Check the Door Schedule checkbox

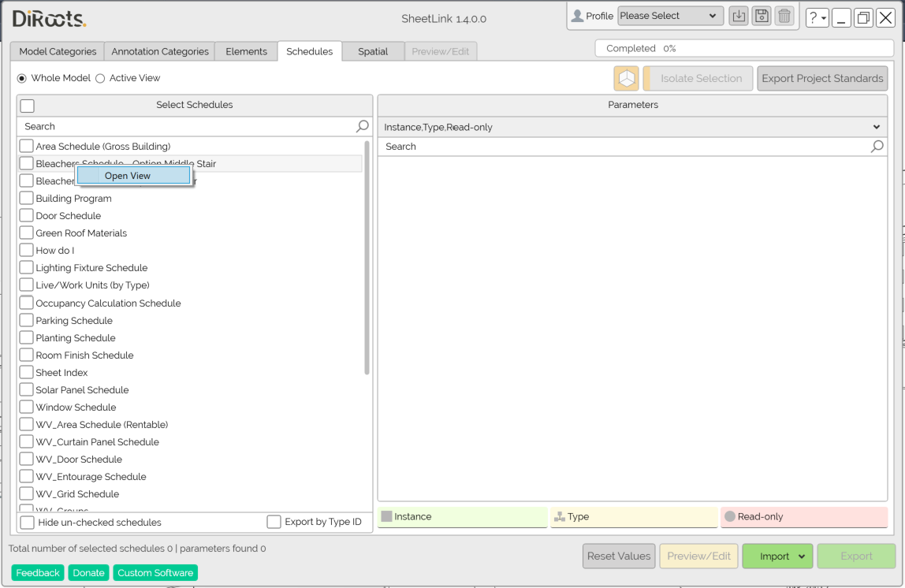coord(26,215)
